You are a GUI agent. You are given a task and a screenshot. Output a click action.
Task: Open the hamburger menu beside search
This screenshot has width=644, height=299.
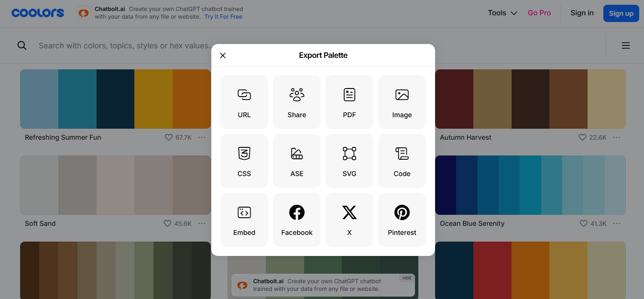click(x=625, y=45)
